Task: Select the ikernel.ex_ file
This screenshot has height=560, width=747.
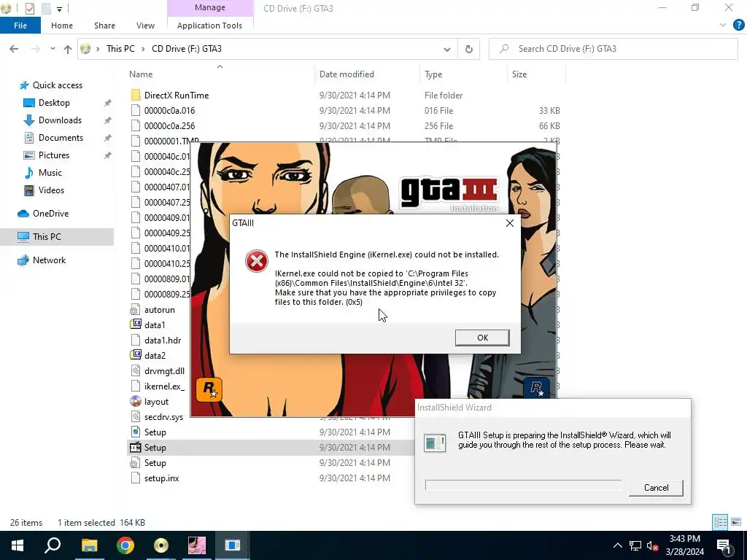Action: [x=164, y=386]
